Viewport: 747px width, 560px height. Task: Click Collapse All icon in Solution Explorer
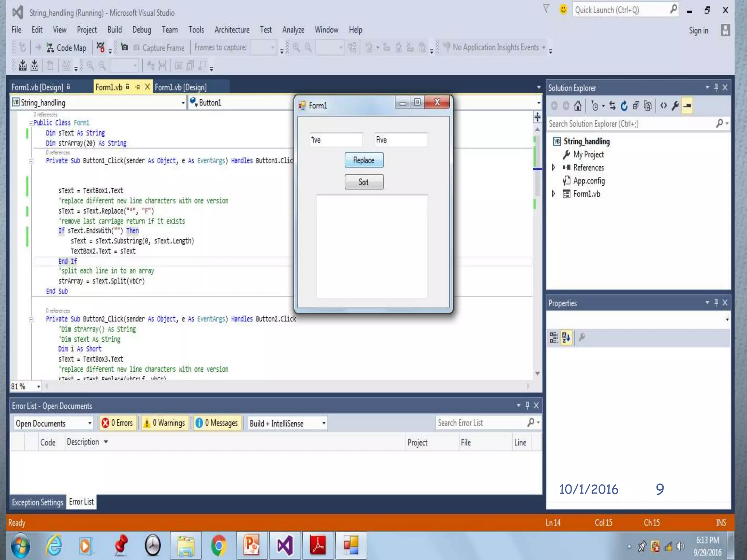point(636,106)
